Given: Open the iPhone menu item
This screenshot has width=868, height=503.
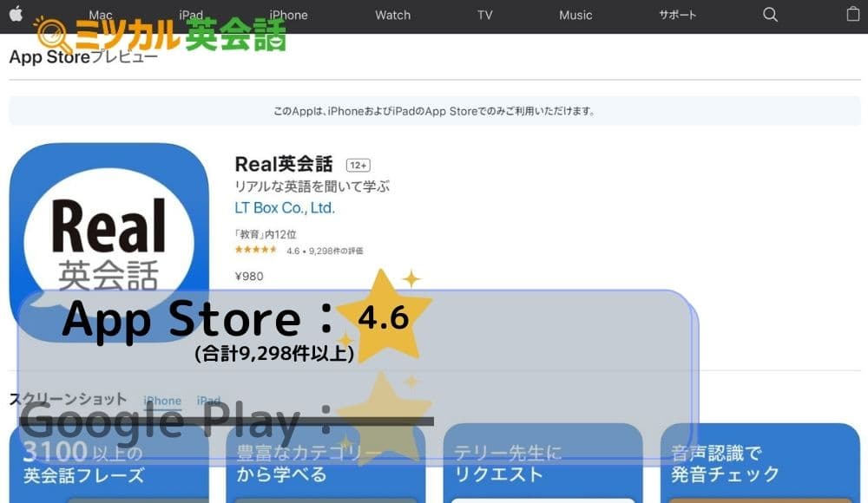Looking at the screenshot, I should (288, 15).
